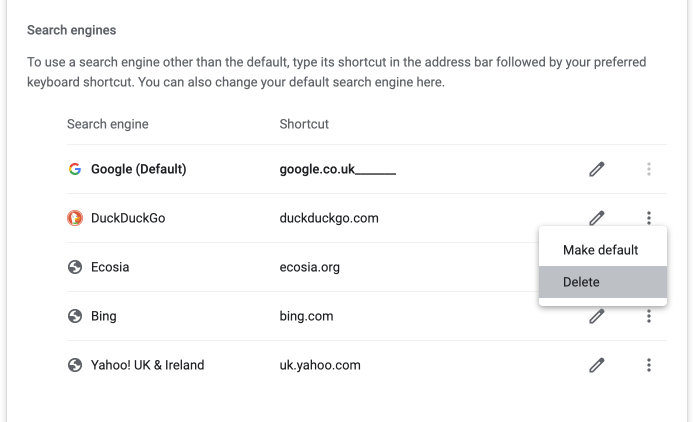Viewport: 695px width, 422px height.
Task: Open more actions for Yahoo! UK & Ireland
Action: pos(649,365)
